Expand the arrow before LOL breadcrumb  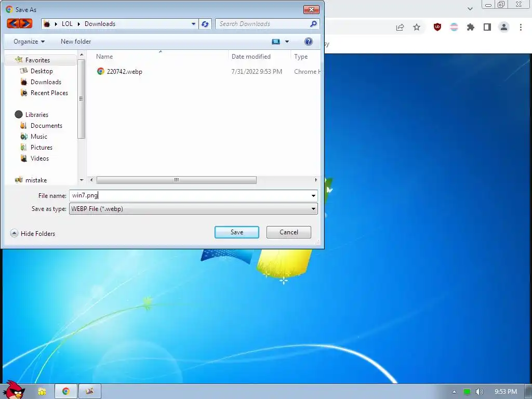56,24
